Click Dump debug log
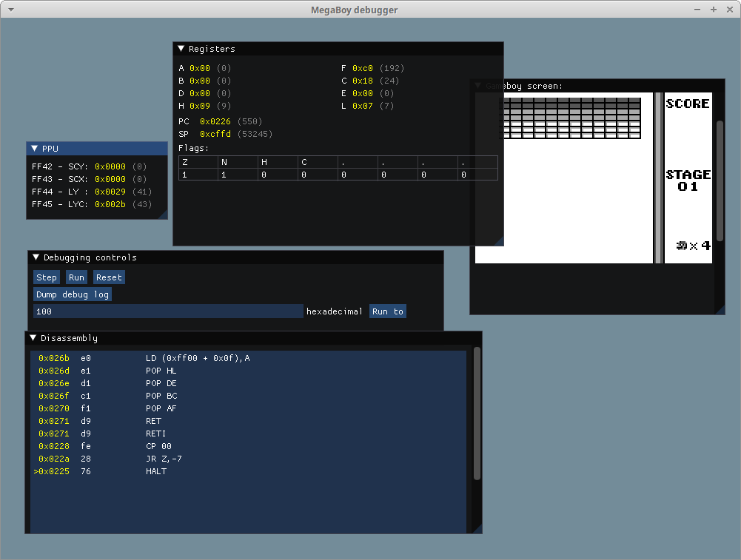The width and height of the screenshot is (741, 560). tap(73, 294)
